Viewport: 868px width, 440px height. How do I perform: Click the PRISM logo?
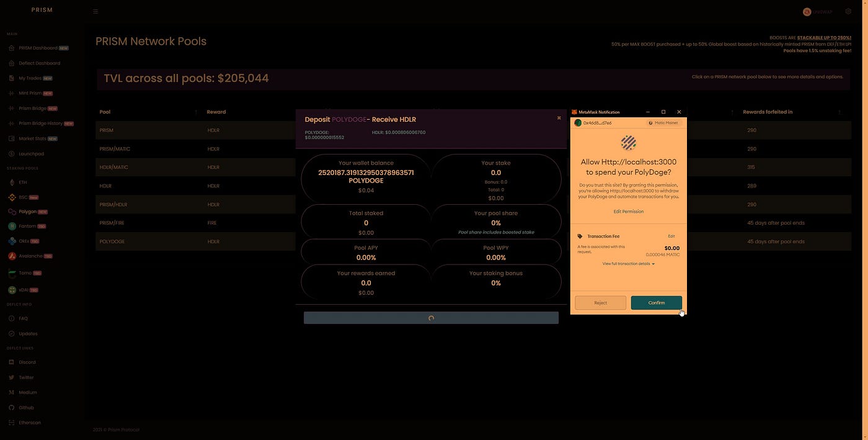42,10
